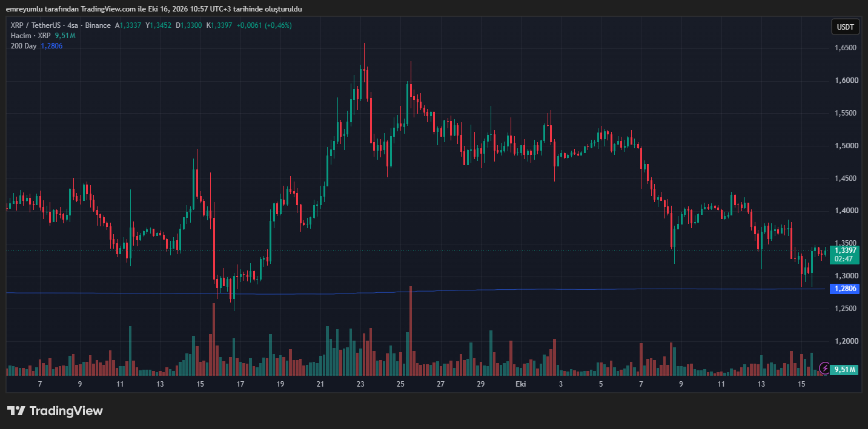
Task: Click the 1,5500 price axis label
Action: tap(845, 113)
